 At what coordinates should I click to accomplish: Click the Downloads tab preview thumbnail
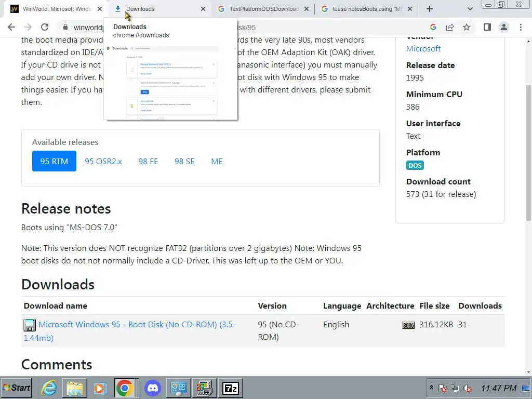click(x=170, y=82)
